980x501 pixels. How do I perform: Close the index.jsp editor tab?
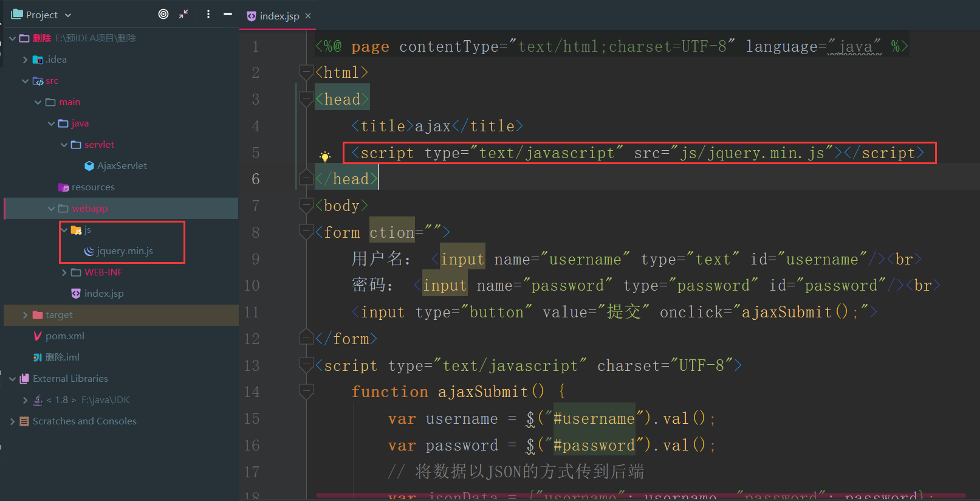308,16
